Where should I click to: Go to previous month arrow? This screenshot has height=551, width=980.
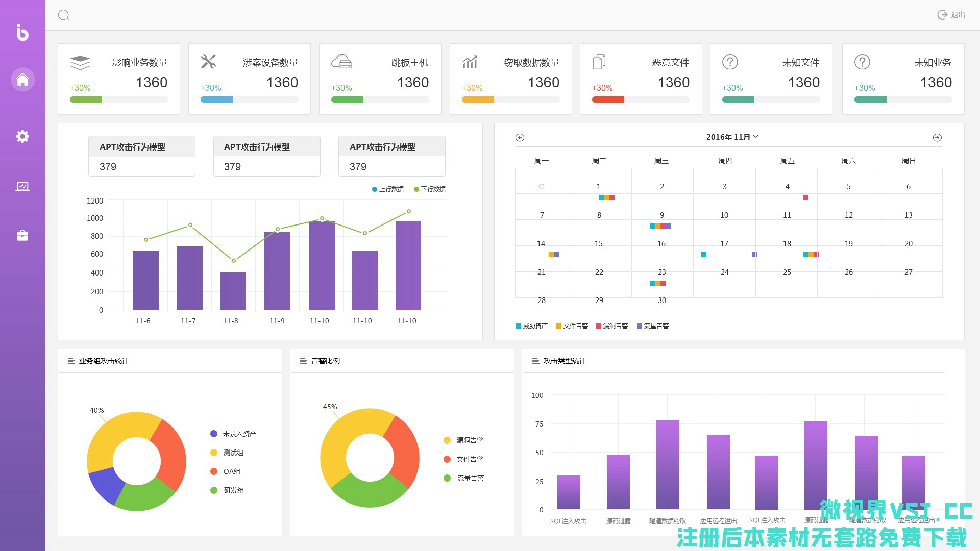[x=520, y=137]
